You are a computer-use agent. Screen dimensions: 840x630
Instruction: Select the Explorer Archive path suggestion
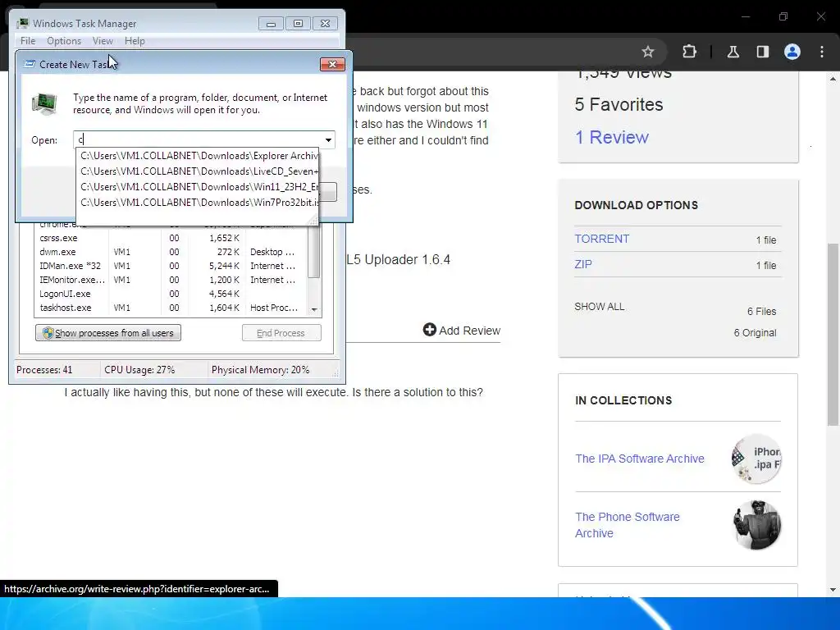(x=198, y=156)
